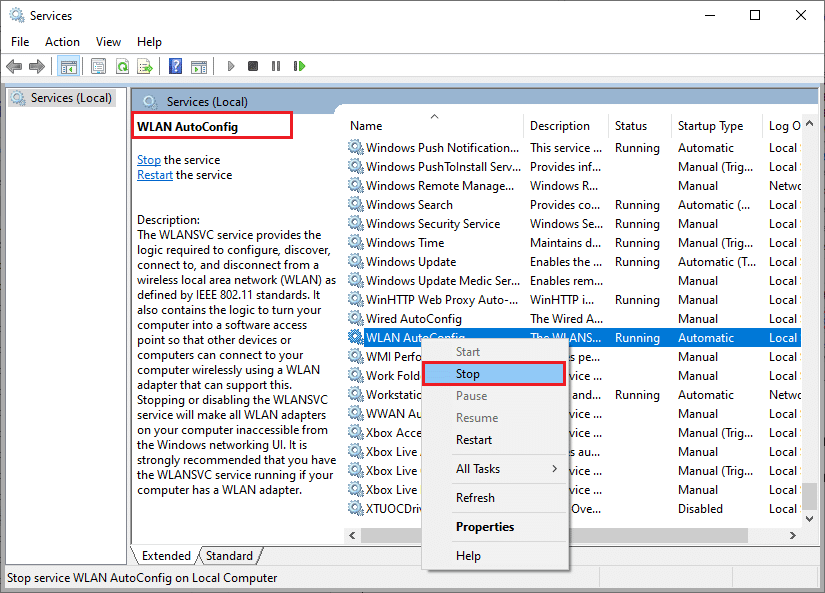The height and width of the screenshot is (593, 825).
Task: Choose Restart in the context menu
Action: pos(495,440)
